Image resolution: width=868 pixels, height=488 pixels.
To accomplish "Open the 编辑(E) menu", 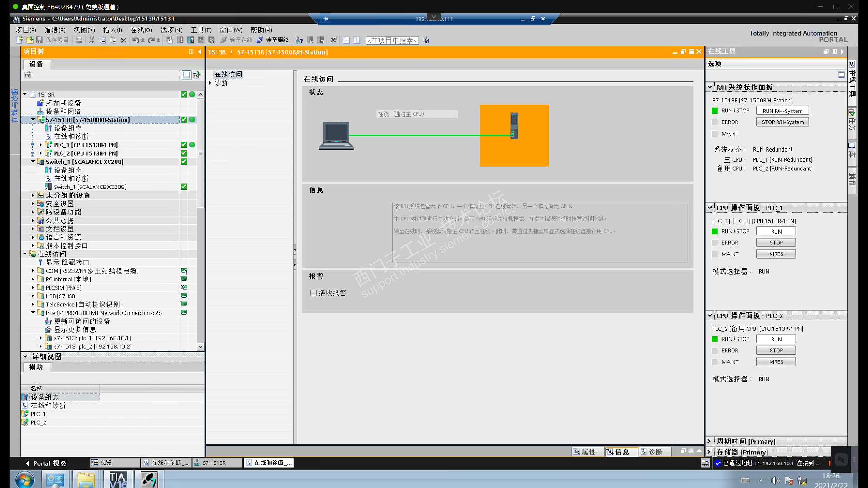I will 55,30.
